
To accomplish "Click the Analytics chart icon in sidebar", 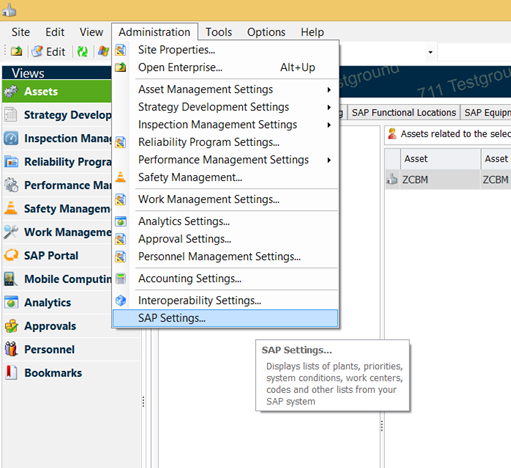I will pyautogui.click(x=11, y=302).
